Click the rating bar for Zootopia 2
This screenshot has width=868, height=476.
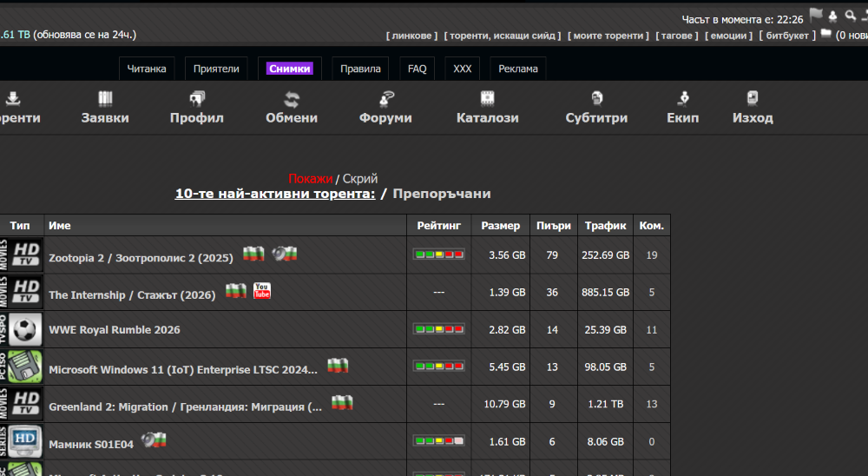click(439, 255)
